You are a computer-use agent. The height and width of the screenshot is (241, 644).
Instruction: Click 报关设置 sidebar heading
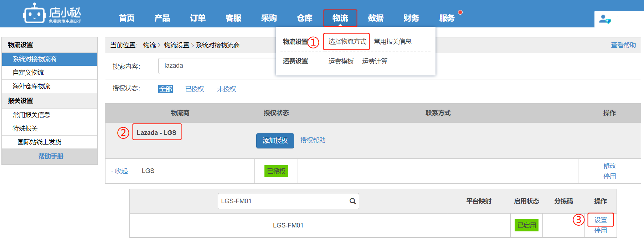[20, 101]
